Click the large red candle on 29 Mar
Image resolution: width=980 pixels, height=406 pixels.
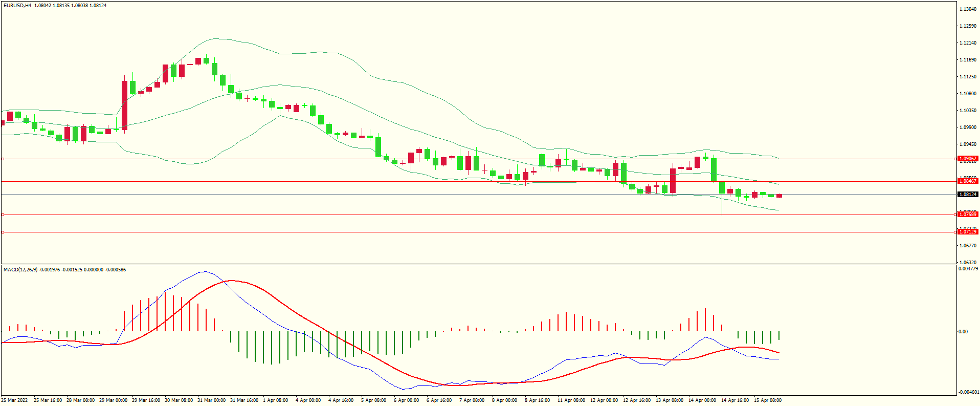pyautogui.click(x=124, y=105)
